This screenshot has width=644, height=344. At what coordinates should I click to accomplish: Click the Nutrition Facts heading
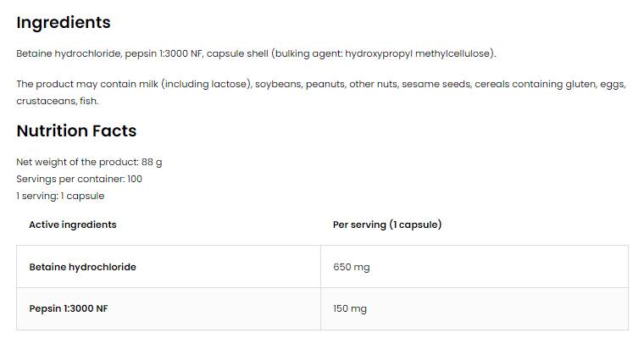(x=76, y=131)
